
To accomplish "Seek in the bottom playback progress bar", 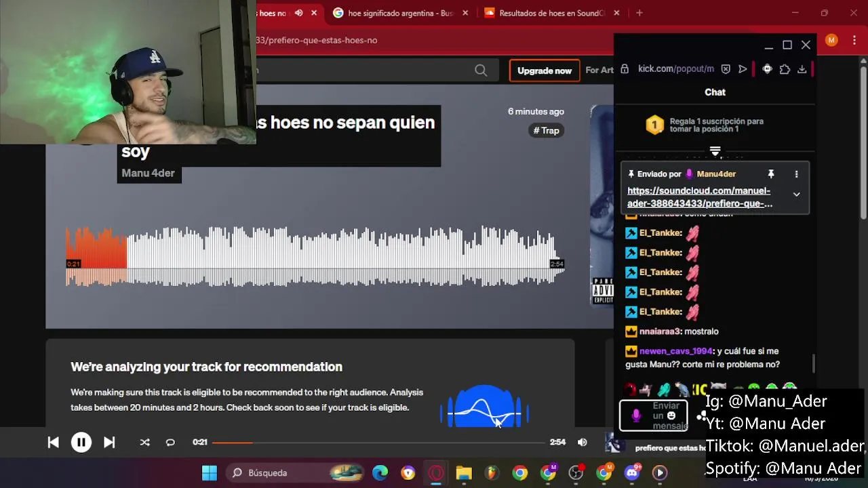I will (x=378, y=443).
